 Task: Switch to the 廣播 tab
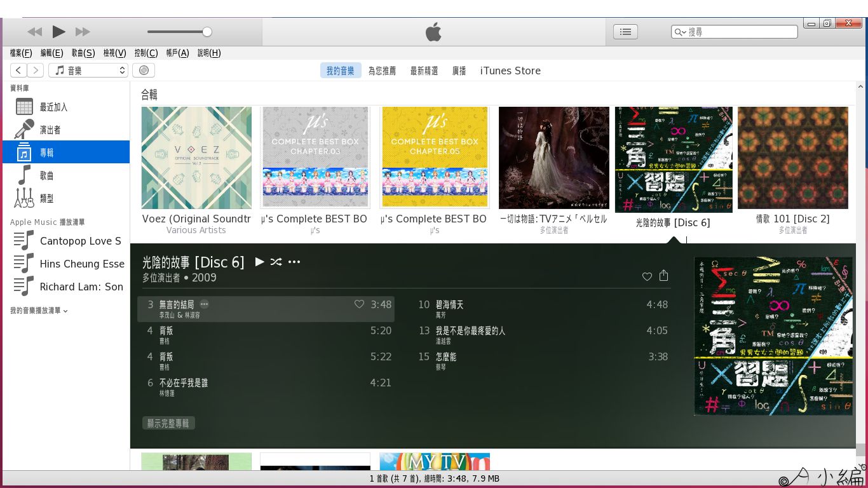pos(459,71)
